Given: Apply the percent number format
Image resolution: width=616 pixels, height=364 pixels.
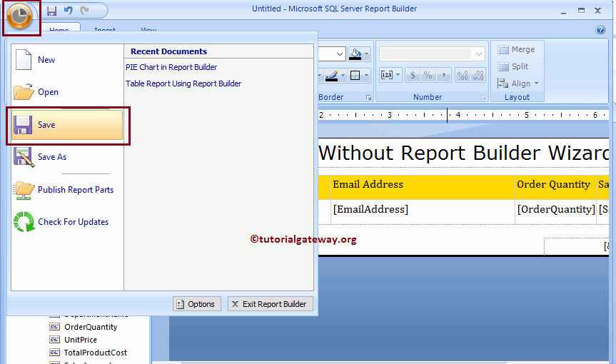Looking at the screenshot, I should pyautogui.click(x=428, y=75).
